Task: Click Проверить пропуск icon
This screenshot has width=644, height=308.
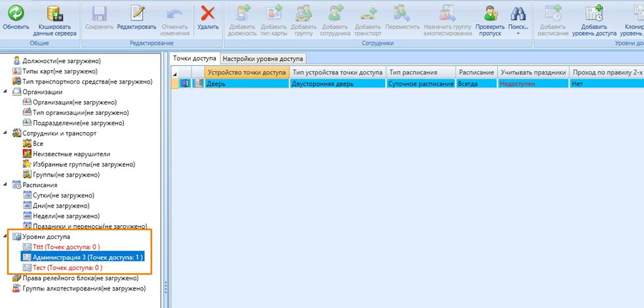Action: pyautogui.click(x=489, y=12)
